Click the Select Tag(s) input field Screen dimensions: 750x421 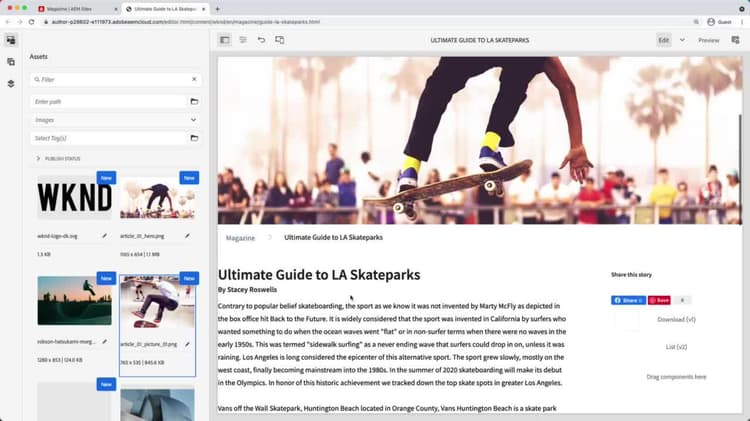pyautogui.click(x=109, y=138)
